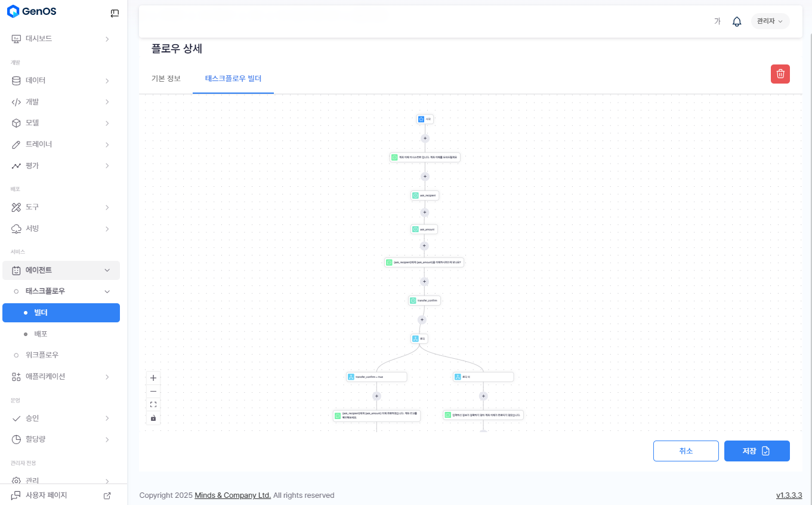Toggle the canvas lock control
This screenshot has width=812, height=505.
coord(153,418)
